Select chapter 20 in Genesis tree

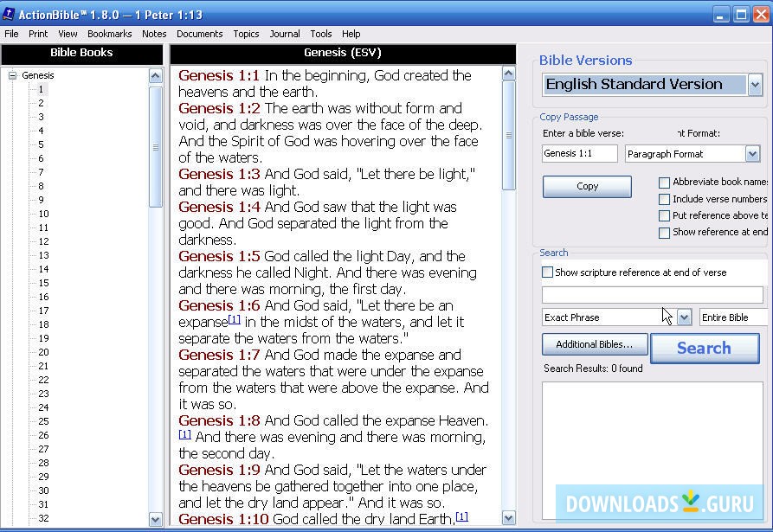tap(43, 352)
